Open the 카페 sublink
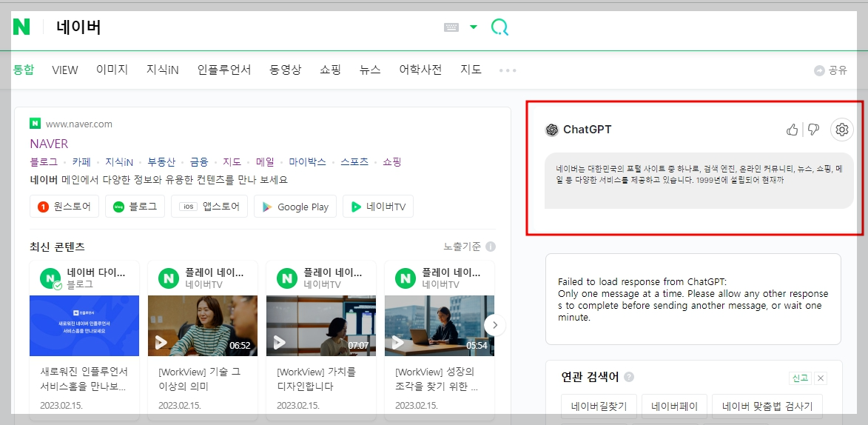 click(81, 162)
